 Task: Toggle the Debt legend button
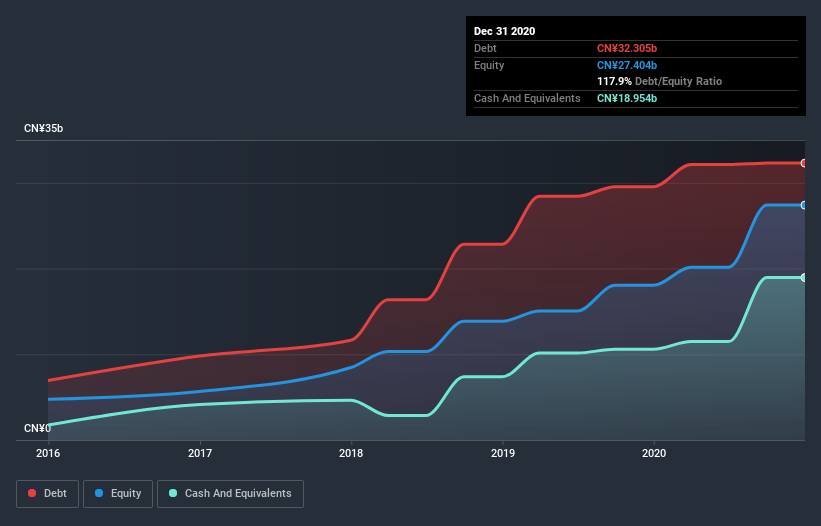[x=47, y=494]
